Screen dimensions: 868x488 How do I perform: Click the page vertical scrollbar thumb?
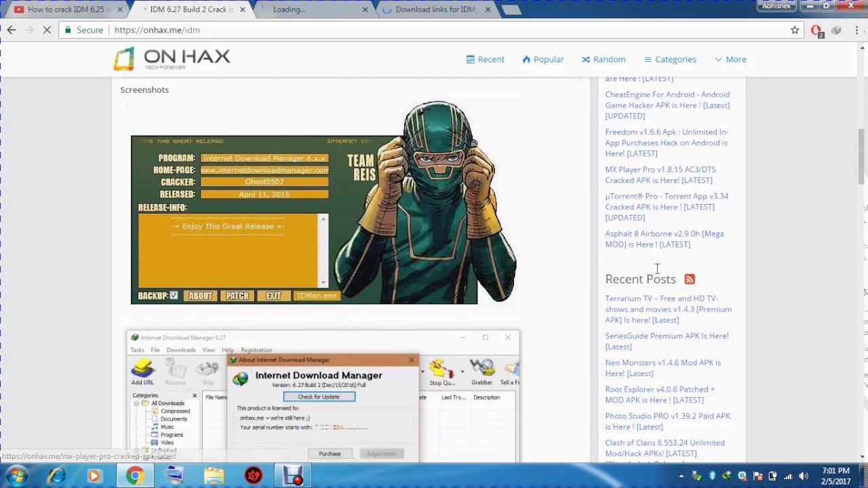(x=862, y=155)
